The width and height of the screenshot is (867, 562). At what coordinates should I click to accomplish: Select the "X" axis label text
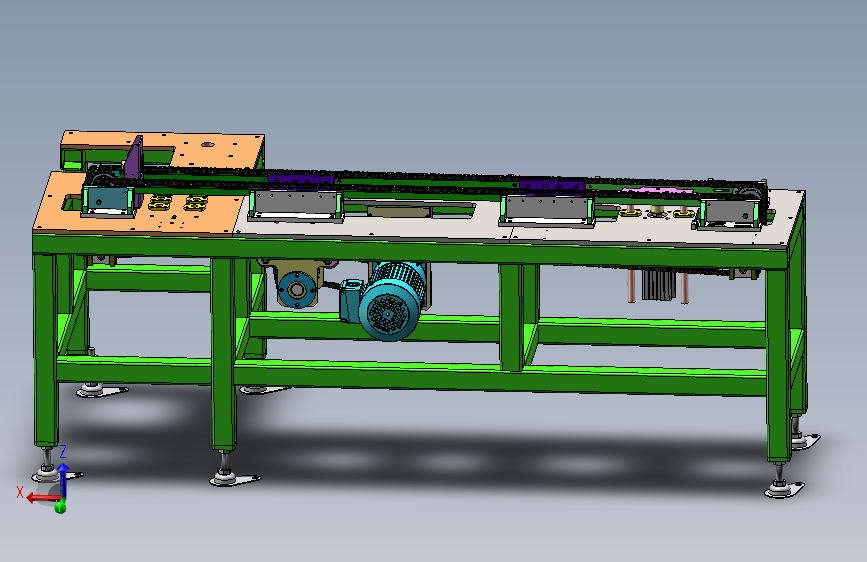click(x=20, y=492)
